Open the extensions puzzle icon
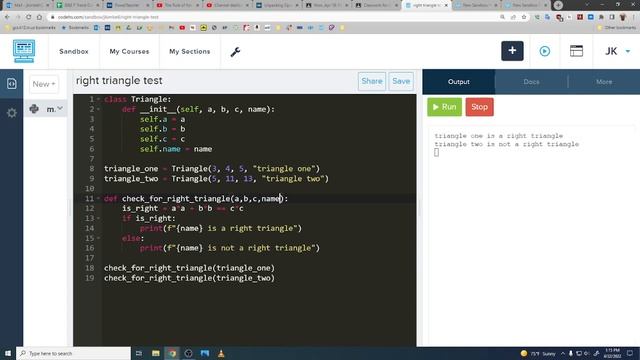 [x=601, y=17]
